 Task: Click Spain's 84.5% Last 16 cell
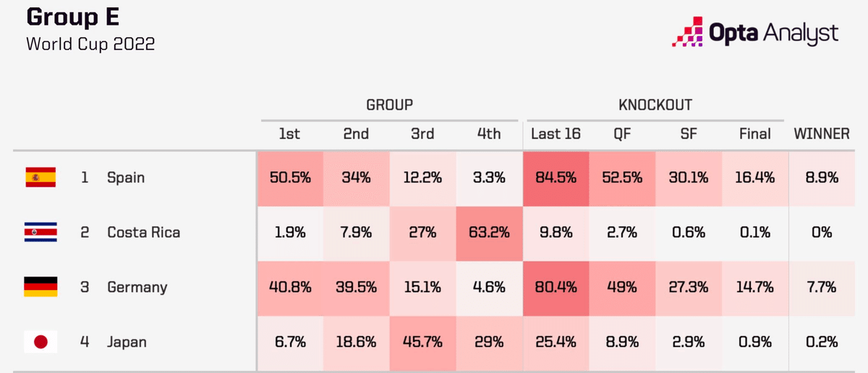click(556, 177)
